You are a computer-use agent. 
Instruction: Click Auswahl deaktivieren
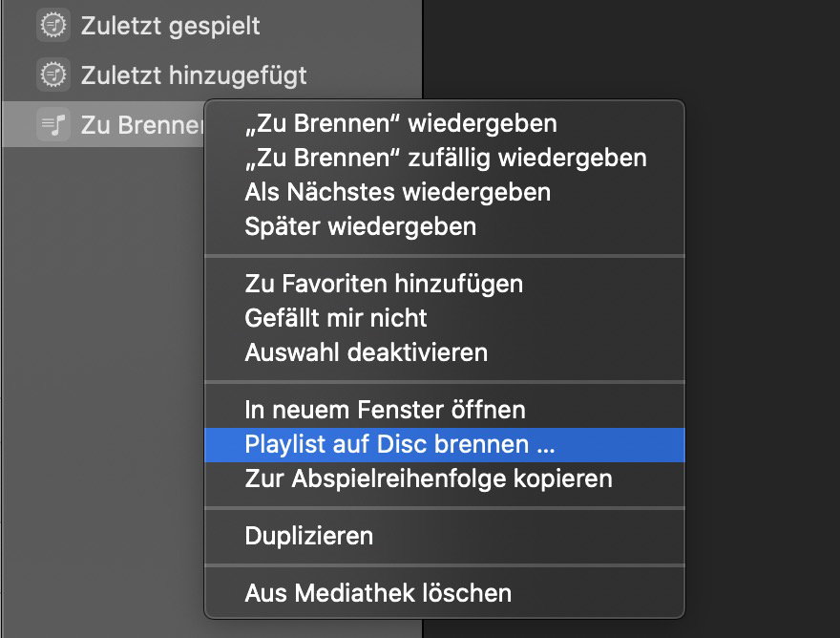[x=366, y=351]
